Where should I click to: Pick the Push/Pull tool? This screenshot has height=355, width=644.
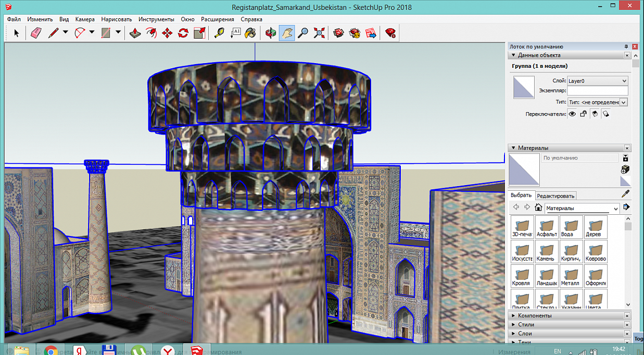coord(135,33)
